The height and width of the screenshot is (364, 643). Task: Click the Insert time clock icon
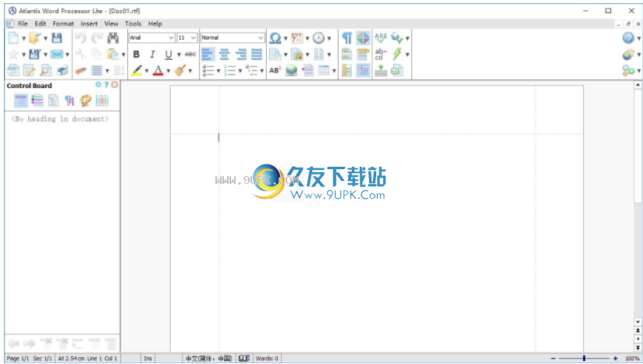coord(318,38)
